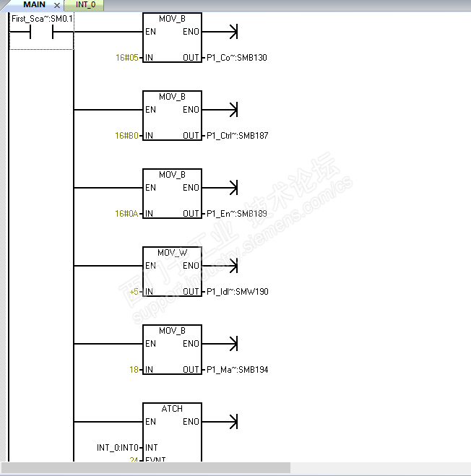Screen dimensions: 471x476
Task: Switch to the MAIN program tab
Action: (x=34, y=5)
